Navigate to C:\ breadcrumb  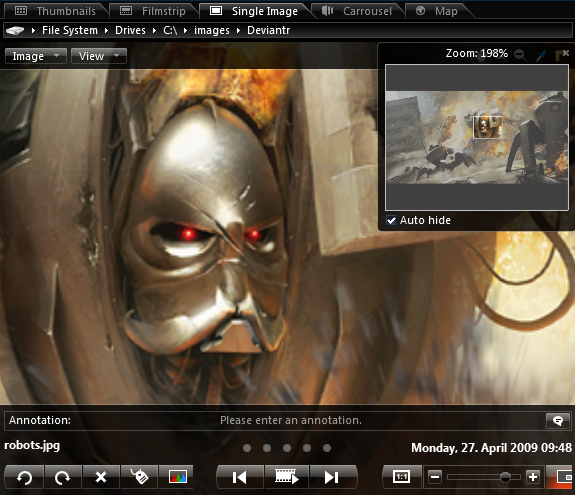pyautogui.click(x=170, y=30)
